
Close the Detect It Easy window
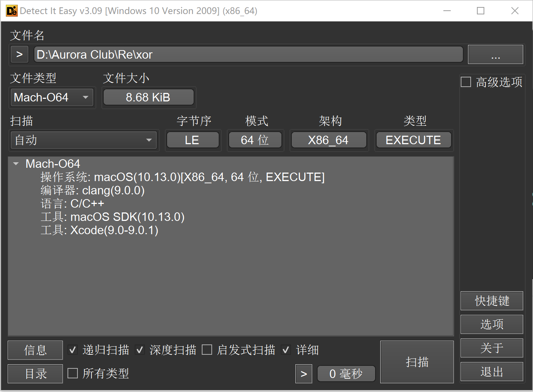click(x=515, y=11)
